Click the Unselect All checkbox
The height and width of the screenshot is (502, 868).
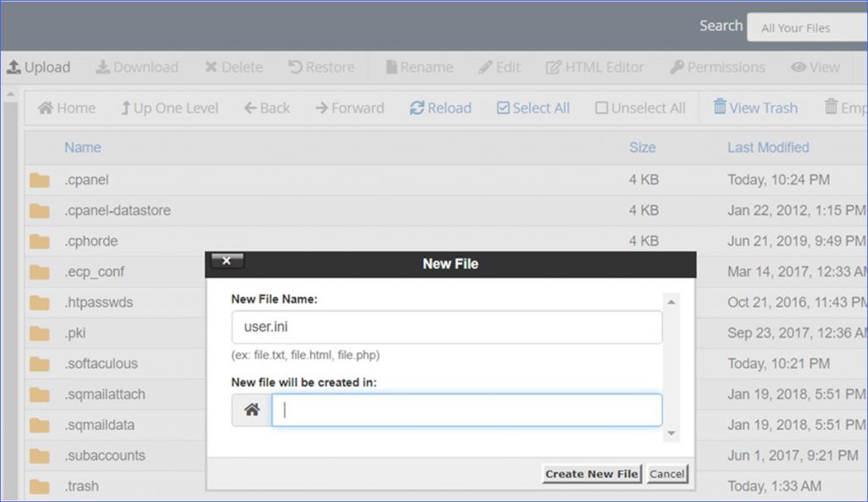click(x=602, y=108)
